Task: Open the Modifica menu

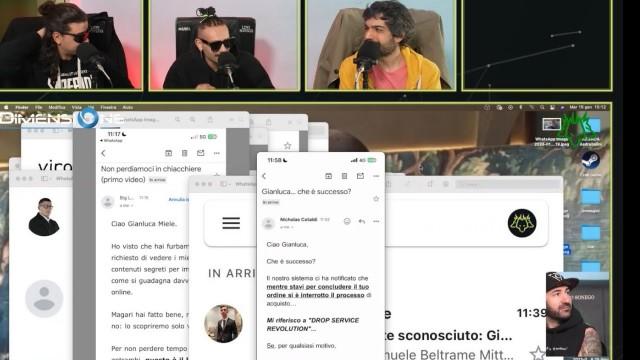Action: 57,107
